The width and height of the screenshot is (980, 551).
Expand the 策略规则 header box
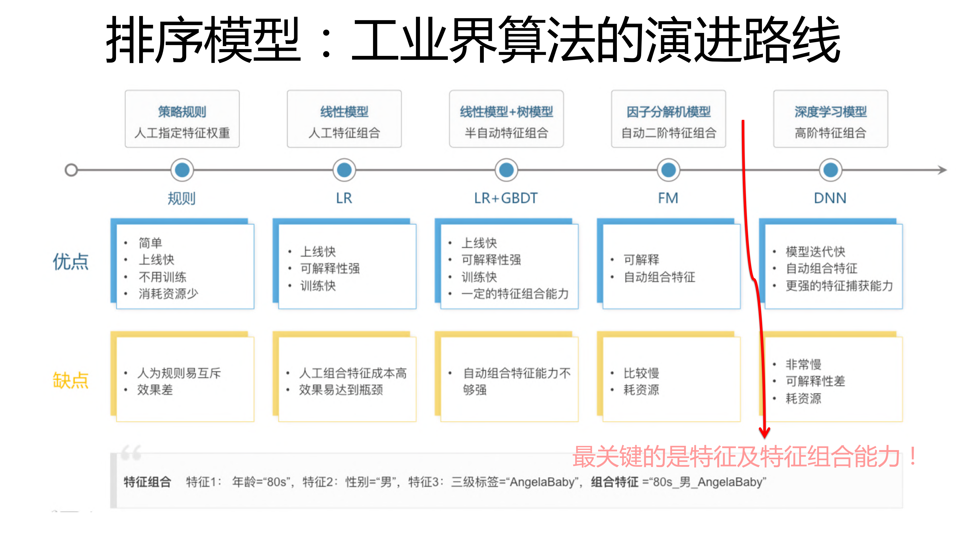tap(182, 119)
